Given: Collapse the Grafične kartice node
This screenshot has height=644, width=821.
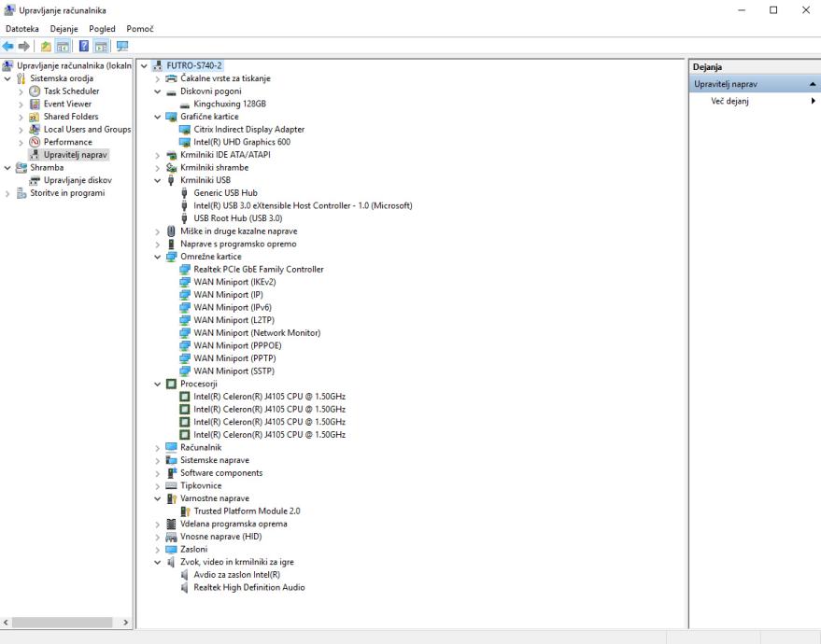Looking at the screenshot, I should pyautogui.click(x=158, y=117).
